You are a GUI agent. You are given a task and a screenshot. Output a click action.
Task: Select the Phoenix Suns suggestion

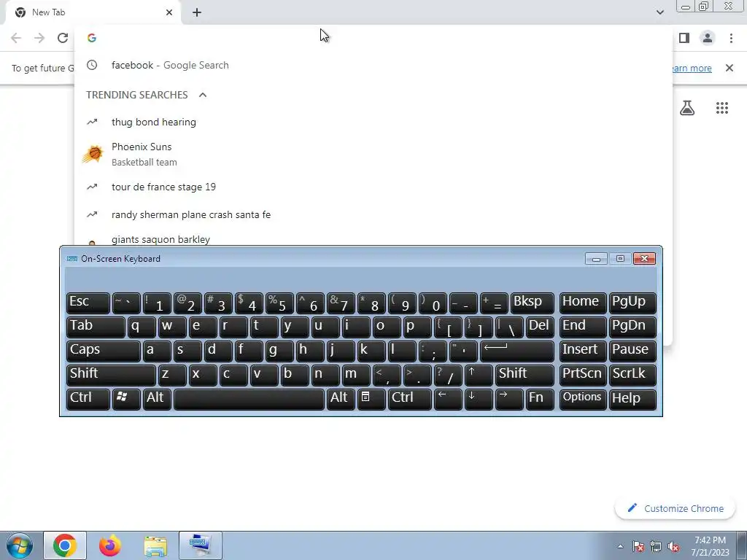373,155
